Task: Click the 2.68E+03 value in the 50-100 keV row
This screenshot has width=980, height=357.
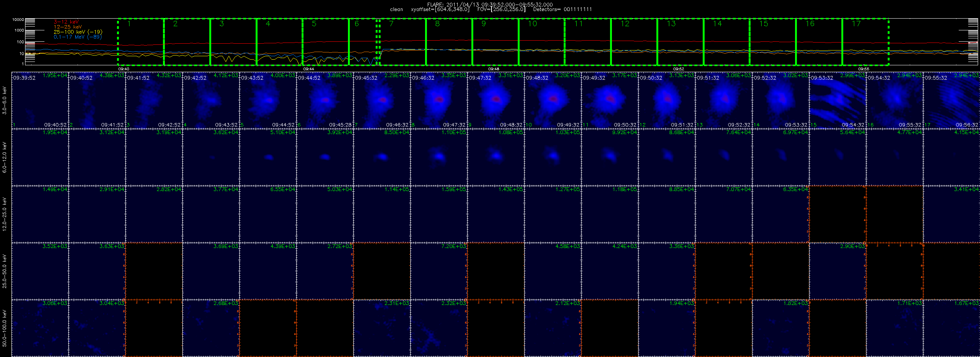Action: [226, 303]
